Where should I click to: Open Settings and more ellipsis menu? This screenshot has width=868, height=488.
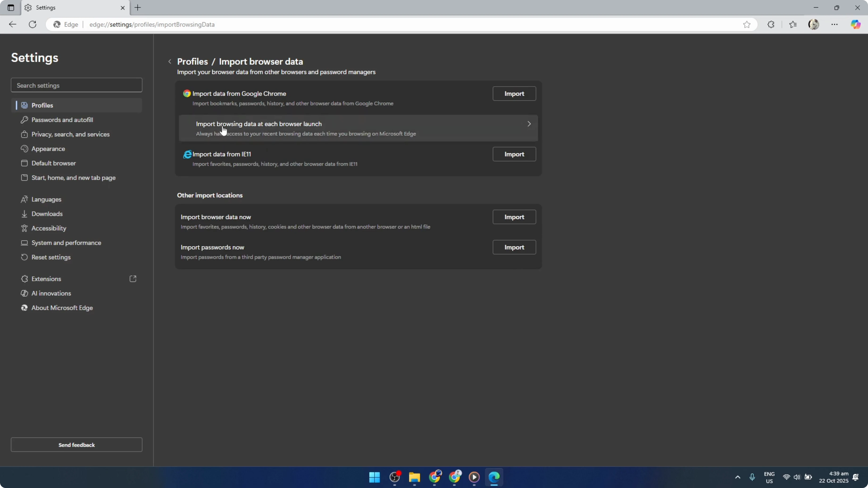(834, 24)
